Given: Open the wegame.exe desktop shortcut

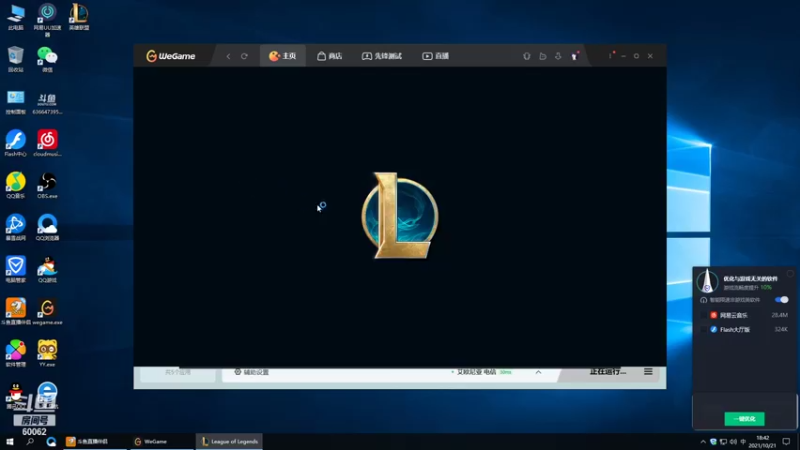Looking at the screenshot, I should [47, 312].
